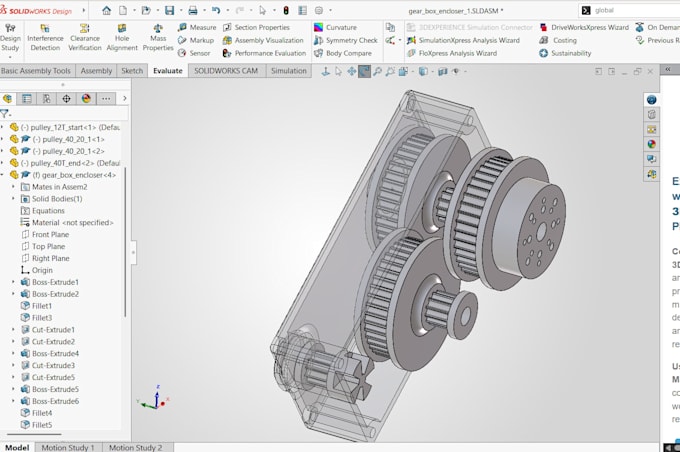Run the Symmetry Check
Screen dimensions: 680x452
[x=346, y=40]
